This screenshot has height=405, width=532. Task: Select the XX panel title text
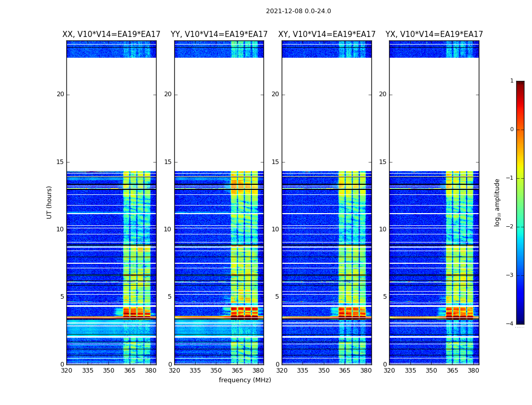[x=111, y=34]
